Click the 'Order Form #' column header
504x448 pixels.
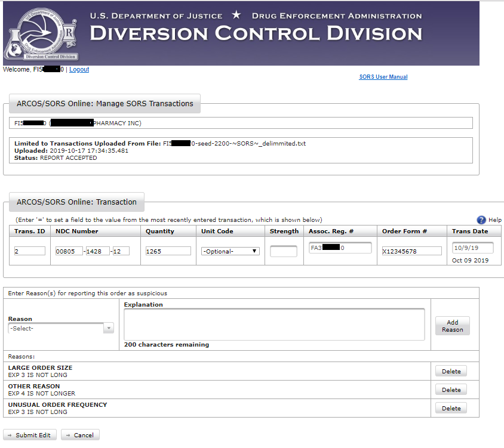(404, 231)
